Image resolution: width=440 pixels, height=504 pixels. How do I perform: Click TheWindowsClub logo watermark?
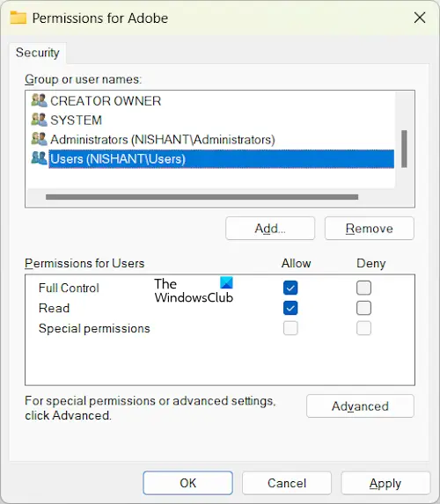click(194, 290)
